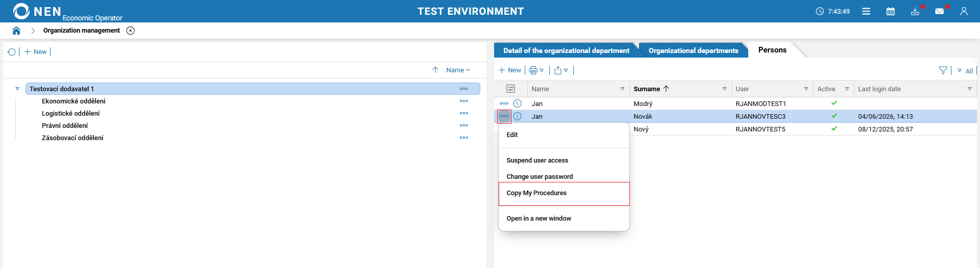Click active checkmark for RJANNOVTEST5 row
This screenshot has height=268, width=980.
pos(834,128)
